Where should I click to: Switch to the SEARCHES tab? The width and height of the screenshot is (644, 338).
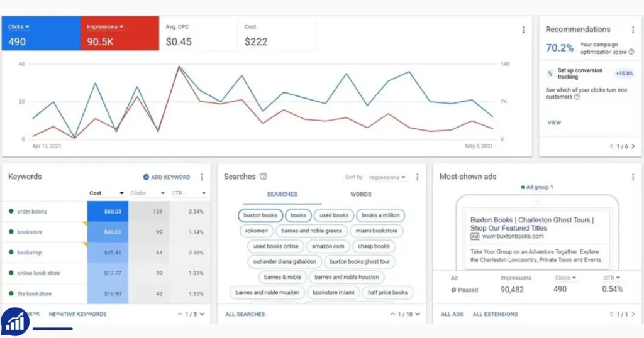coord(282,194)
